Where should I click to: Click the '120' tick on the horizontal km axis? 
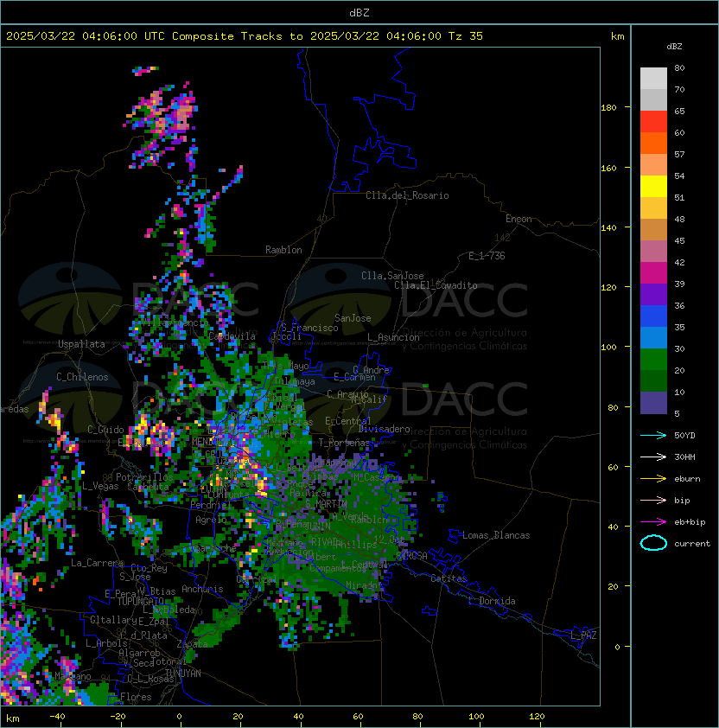pyautogui.click(x=537, y=717)
